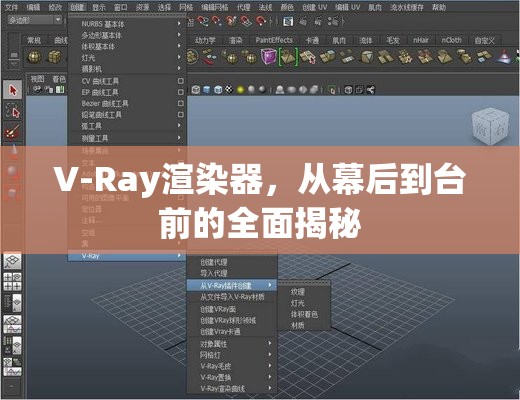Toggle the checkered textured display icon

click(229, 89)
